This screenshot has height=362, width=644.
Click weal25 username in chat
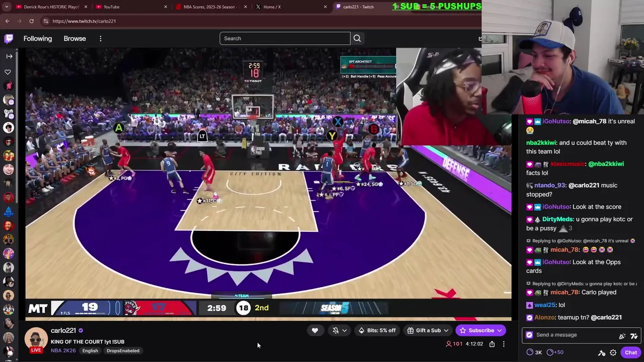point(545,305)
